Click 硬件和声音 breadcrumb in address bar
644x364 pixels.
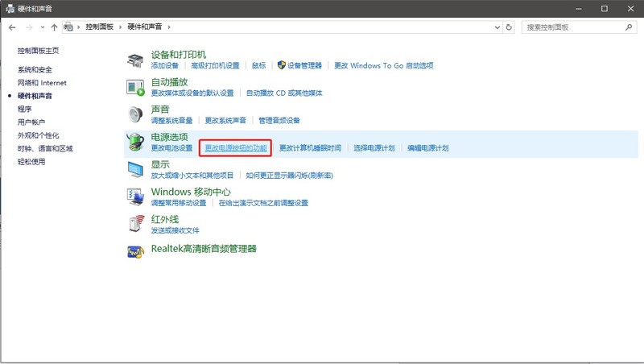click(x=145, y=27)
